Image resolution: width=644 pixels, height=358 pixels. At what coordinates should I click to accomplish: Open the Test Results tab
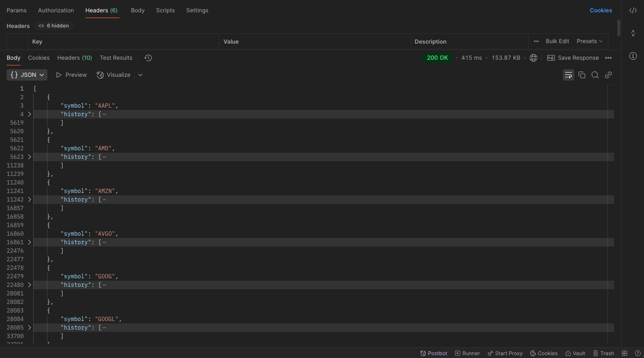pos(116,58)
